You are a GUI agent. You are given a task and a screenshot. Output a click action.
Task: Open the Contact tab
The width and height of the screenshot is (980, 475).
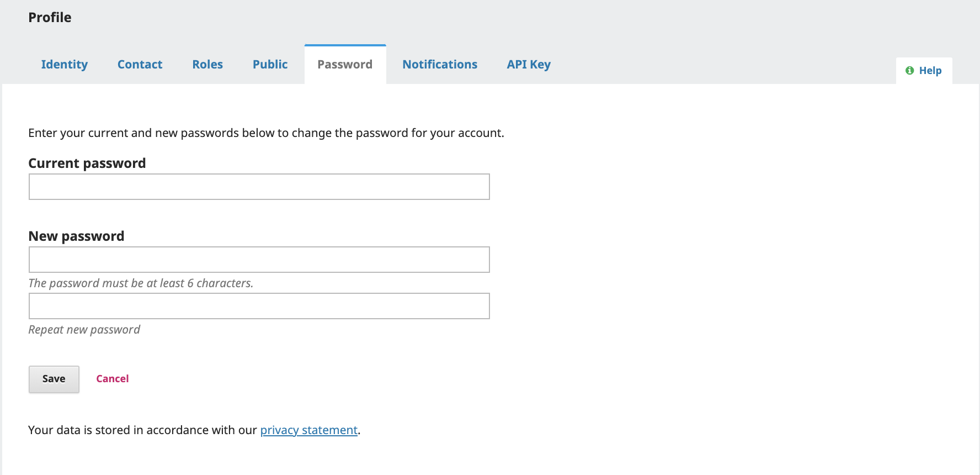pos(140,65)
